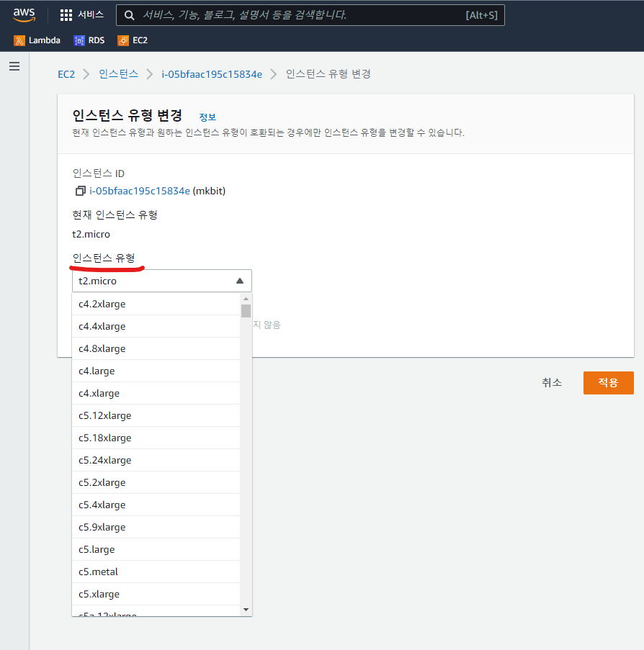The width and height of the screenshot is (644, 650).
Task: Open the 정보 info link
Action: pyautogui.click(x=207, y=117)
